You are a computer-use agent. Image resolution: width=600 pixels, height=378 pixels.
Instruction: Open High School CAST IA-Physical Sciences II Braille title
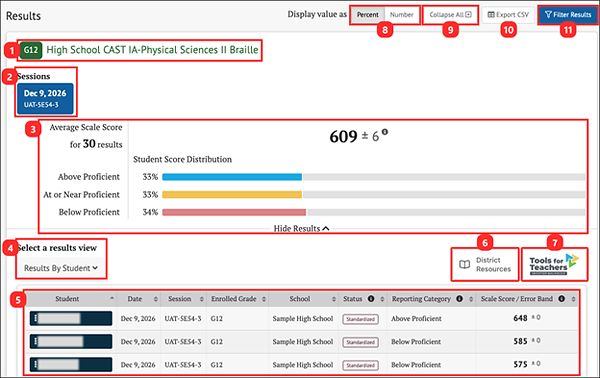[152, 50]
